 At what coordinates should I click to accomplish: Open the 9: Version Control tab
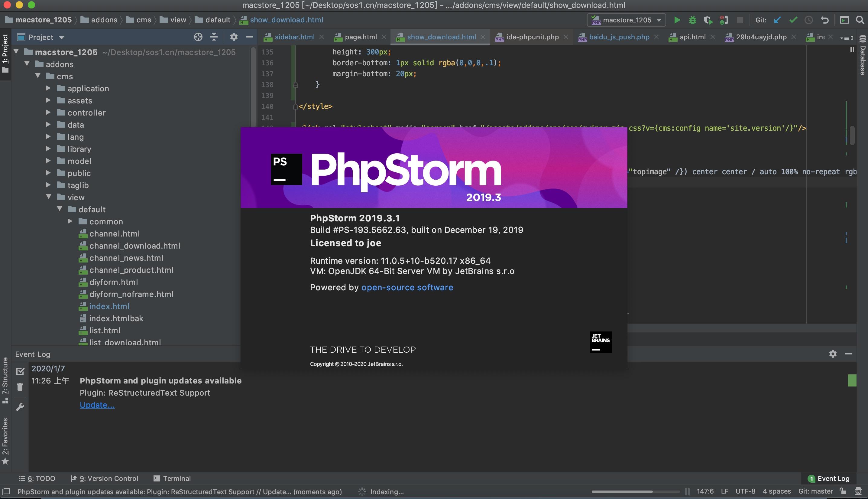coord(104,478)
